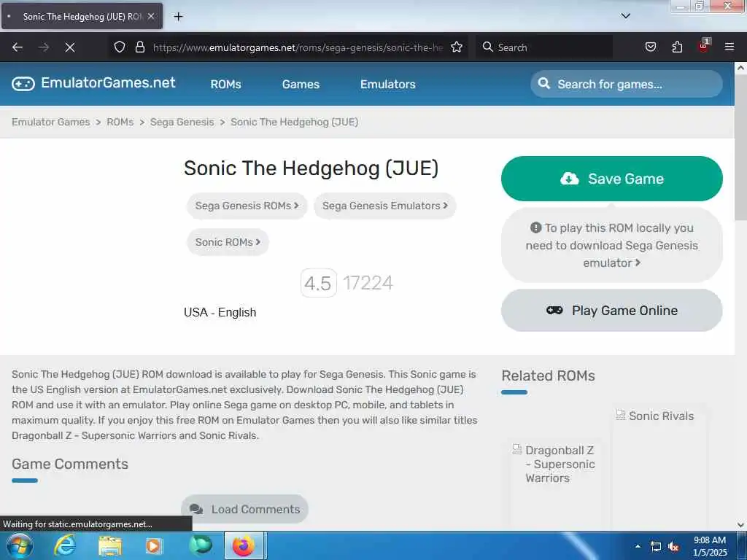Click the broken image icon beside Sonic Rivals
The image size is (747, 560).
click(620, 415)
